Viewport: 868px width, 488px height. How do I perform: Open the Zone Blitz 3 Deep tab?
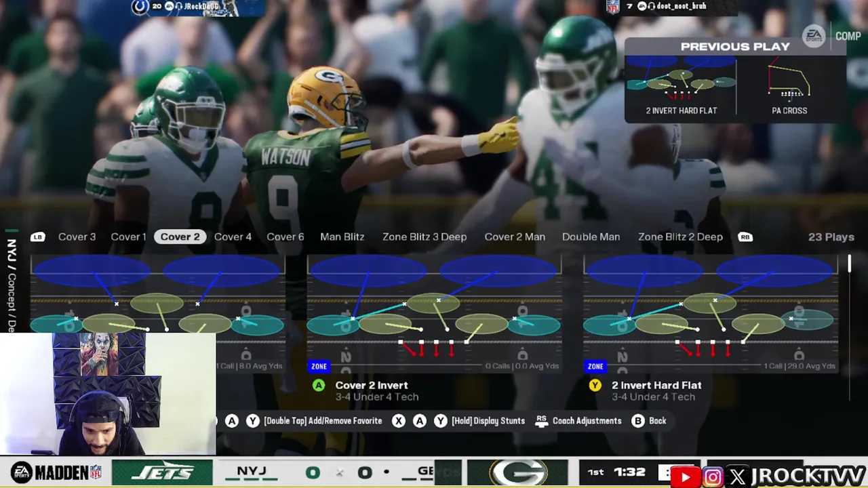[425, 237]
